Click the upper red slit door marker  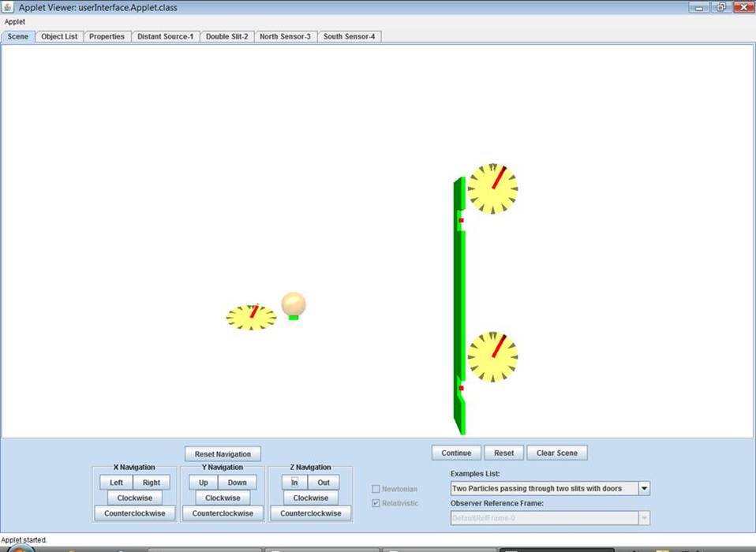pos(461,220)
